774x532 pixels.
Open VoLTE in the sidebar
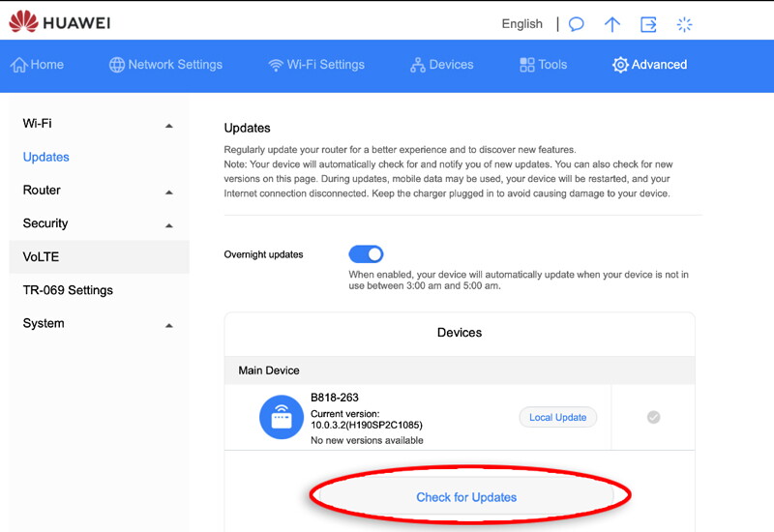pyautogui.click(x=100, y=256)
